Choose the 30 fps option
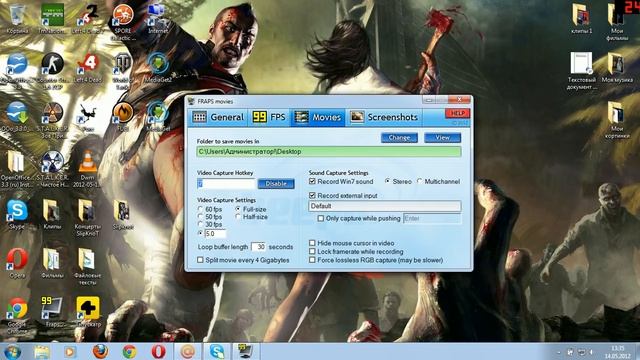Screen dimensions: 640x360 pyautogui.click(x=200, y=224)
